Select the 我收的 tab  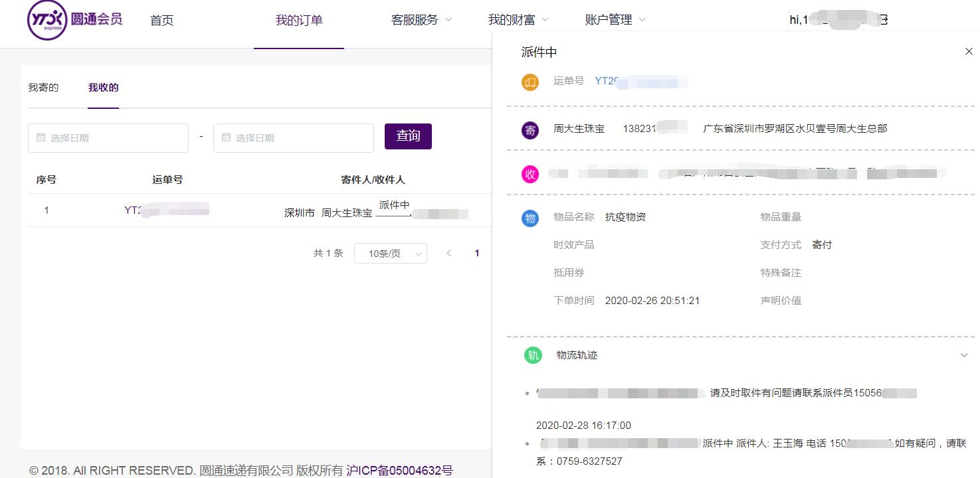[103, 88]
